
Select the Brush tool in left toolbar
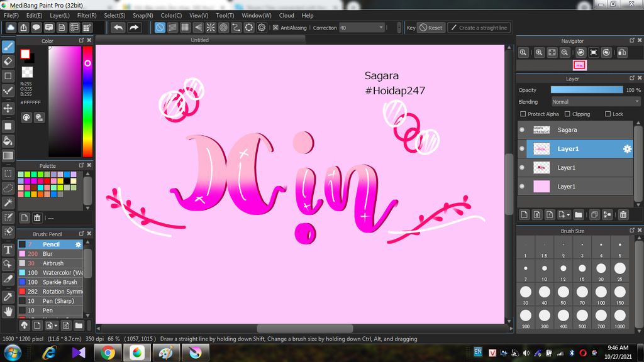tap(8, 47)
